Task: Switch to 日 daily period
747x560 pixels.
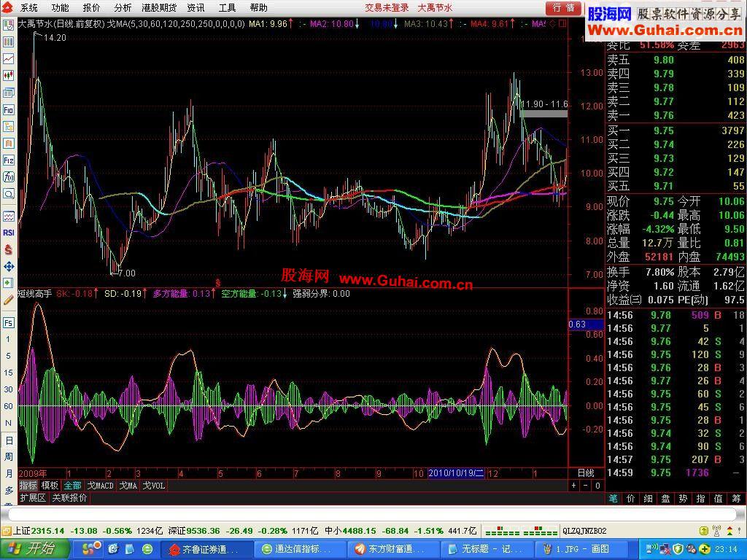Action: pyautogui.click(x=9, y=440)
